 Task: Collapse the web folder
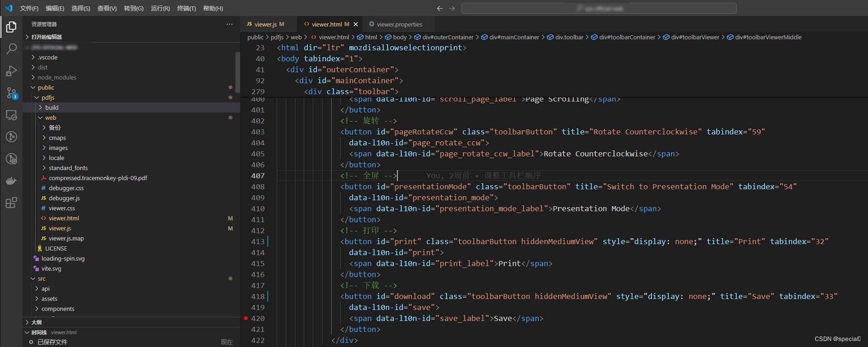(x=131, y=117)
